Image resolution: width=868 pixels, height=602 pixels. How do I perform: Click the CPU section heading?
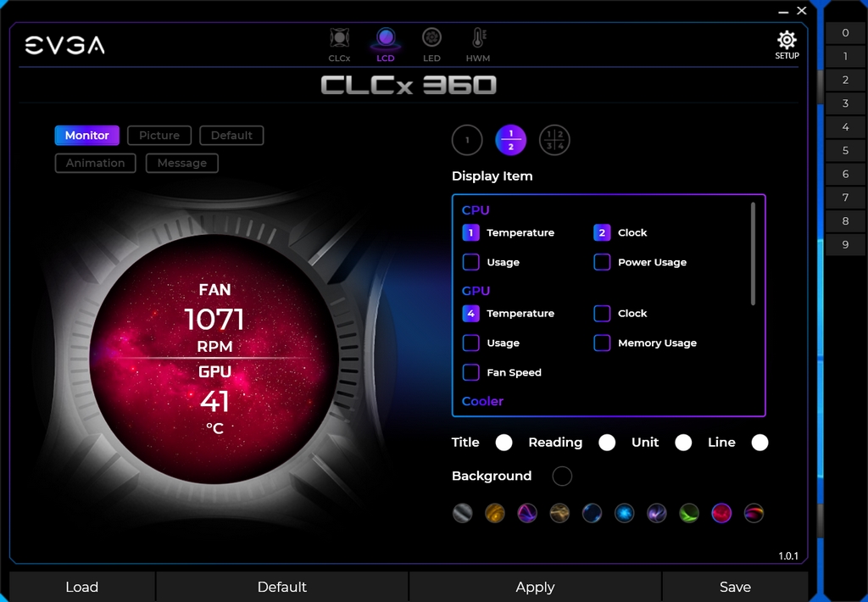[x=476, y=210]
